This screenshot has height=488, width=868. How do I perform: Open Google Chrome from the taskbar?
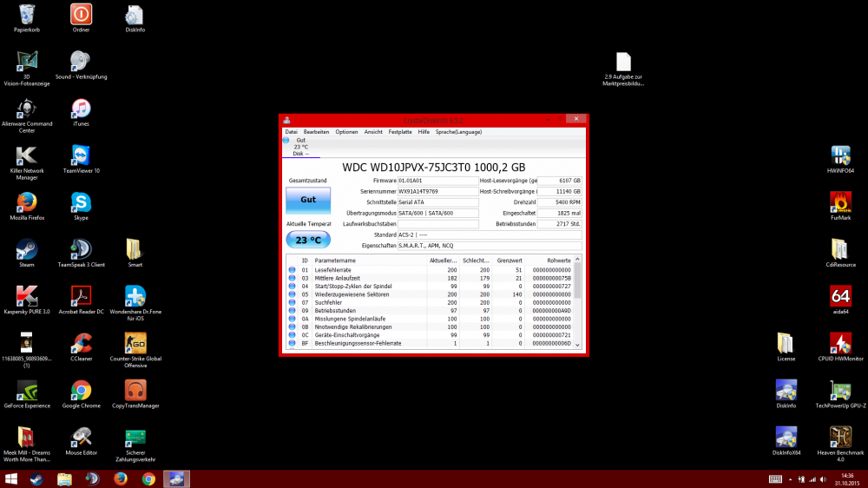(148, 478)
